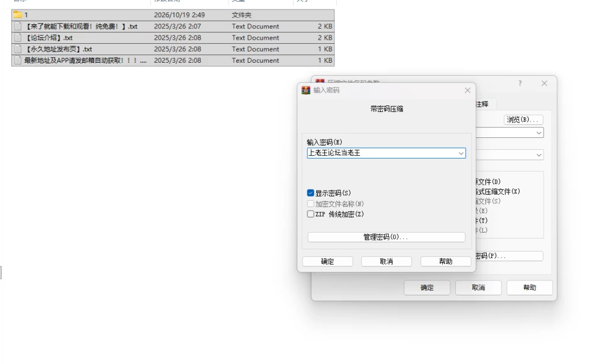Click the 论坛介绍 text file icon
The image size is (592, 364).
pos(18,37)
